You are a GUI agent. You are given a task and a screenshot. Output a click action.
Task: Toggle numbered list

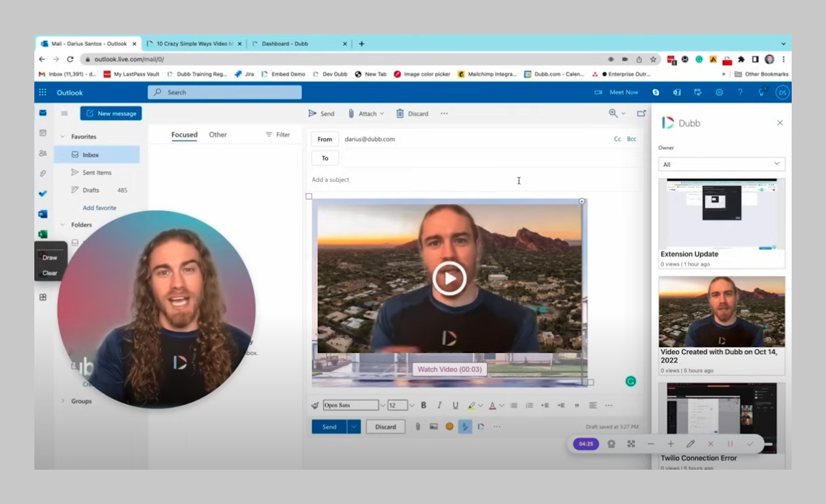click(x=529, y=405)
